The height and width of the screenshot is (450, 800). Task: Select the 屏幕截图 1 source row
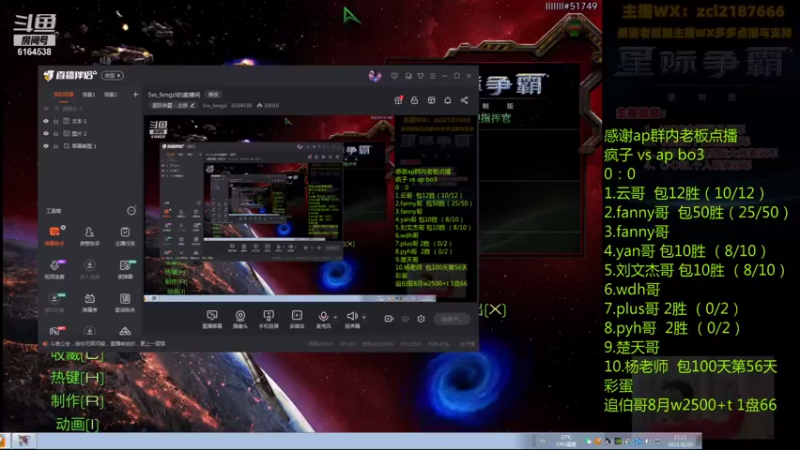(90, 146)
